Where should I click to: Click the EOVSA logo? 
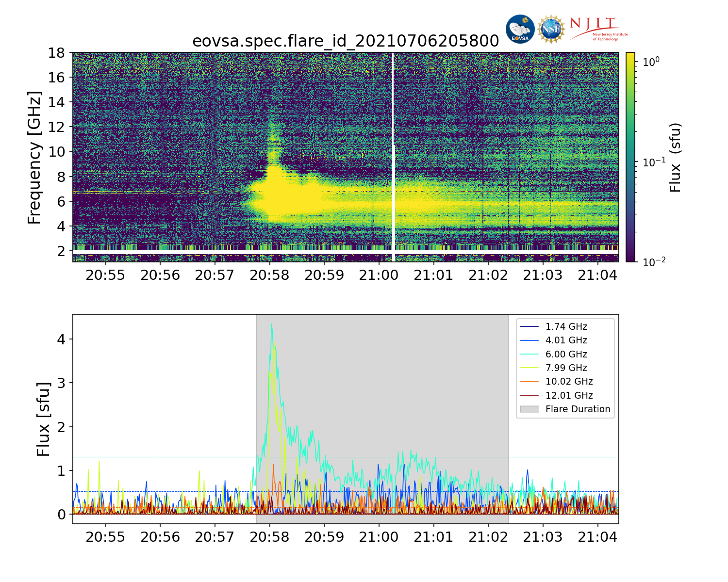(520, 29)
